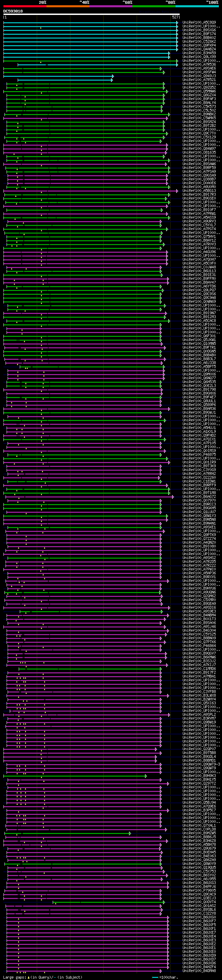Select hit label UniRef100_A7R536
Screen dimensions: 222x980
coord(199,65)
